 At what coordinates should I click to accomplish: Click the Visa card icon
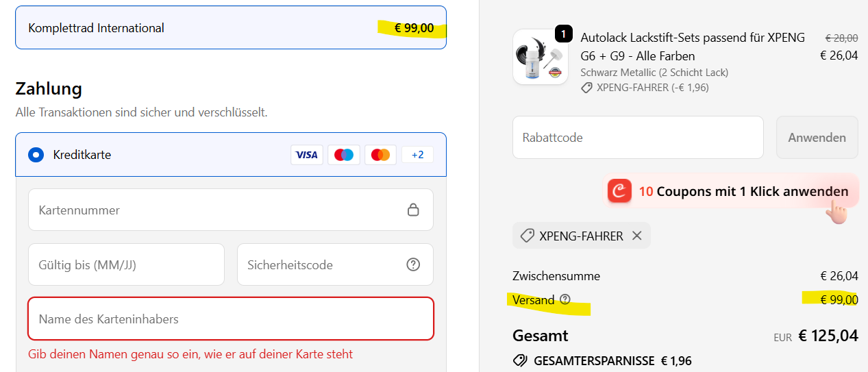[x=306, y=155]
